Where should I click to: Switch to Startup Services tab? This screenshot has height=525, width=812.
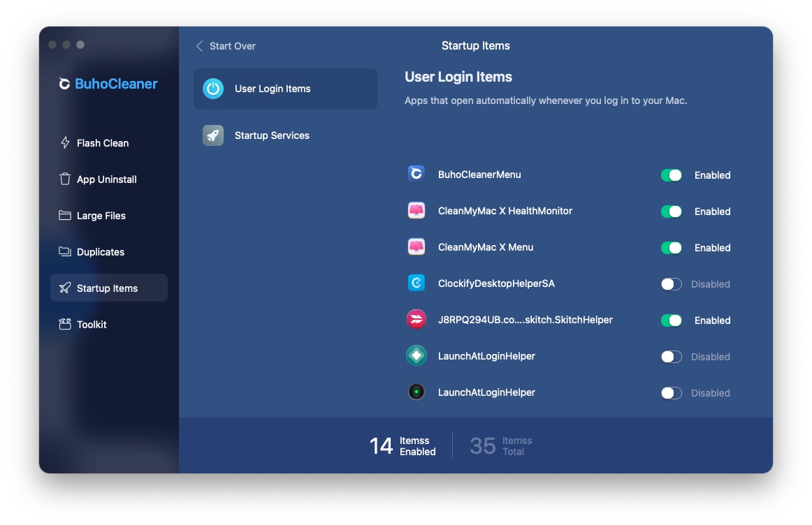click(x=285, y=135)
